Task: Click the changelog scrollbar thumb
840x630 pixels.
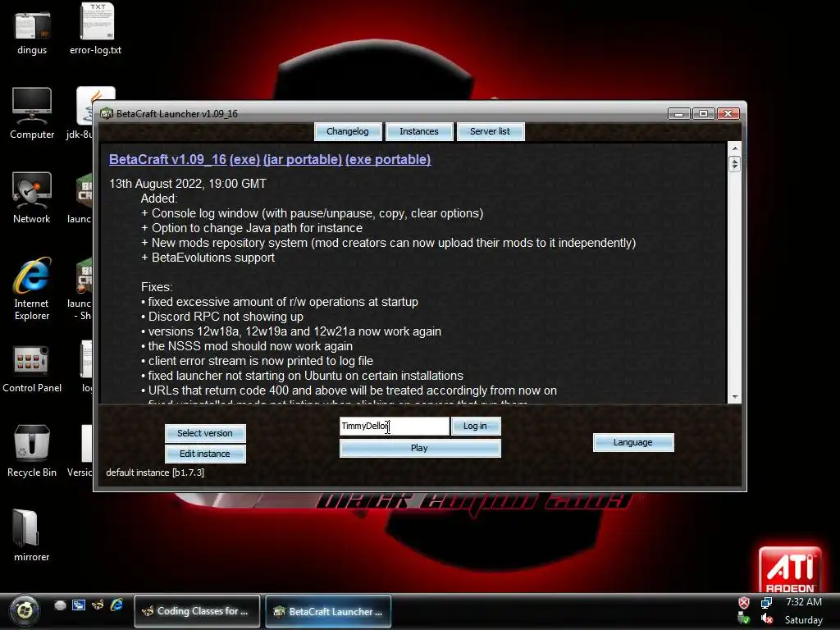Action: 734,163
